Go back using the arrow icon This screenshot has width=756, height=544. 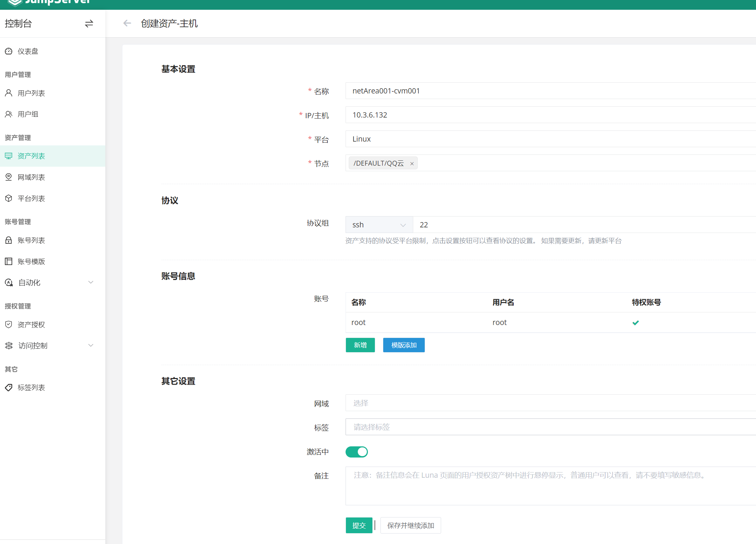(127, 23)
